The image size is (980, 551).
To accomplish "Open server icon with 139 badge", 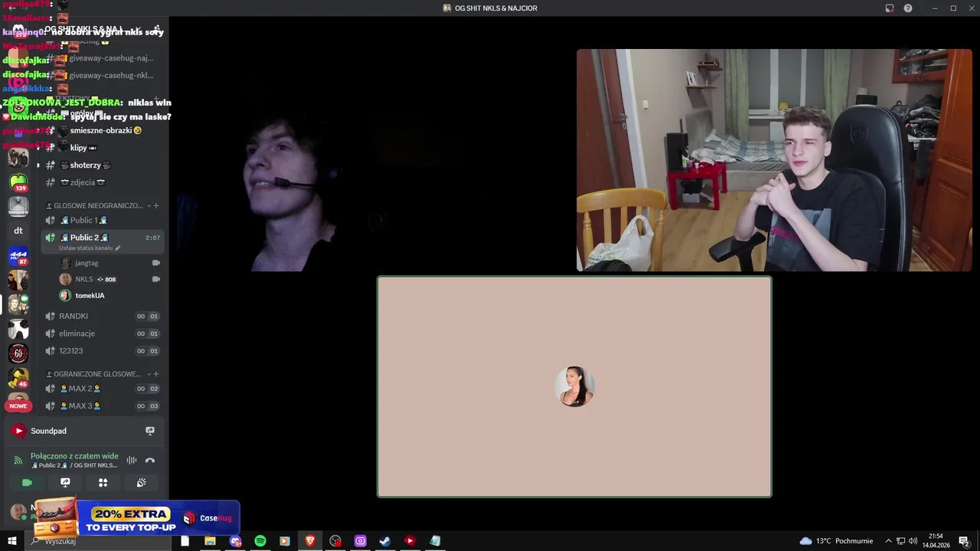I will click(18, 182).
